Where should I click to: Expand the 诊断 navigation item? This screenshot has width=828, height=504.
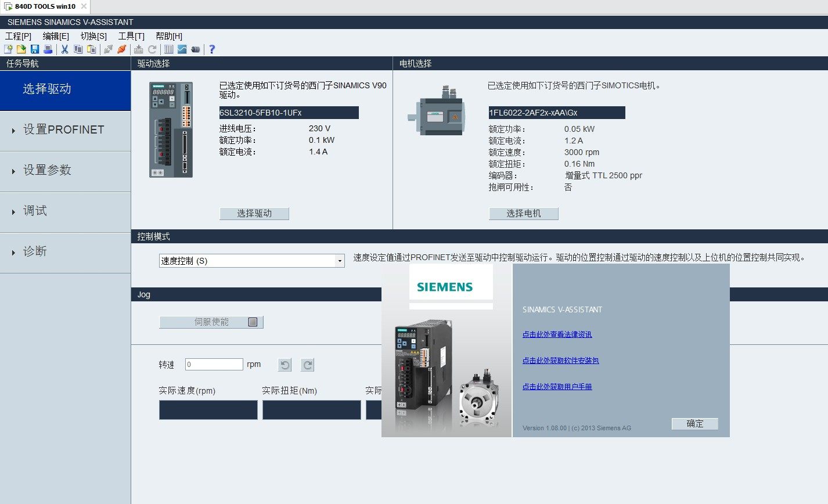click(65, 252)
